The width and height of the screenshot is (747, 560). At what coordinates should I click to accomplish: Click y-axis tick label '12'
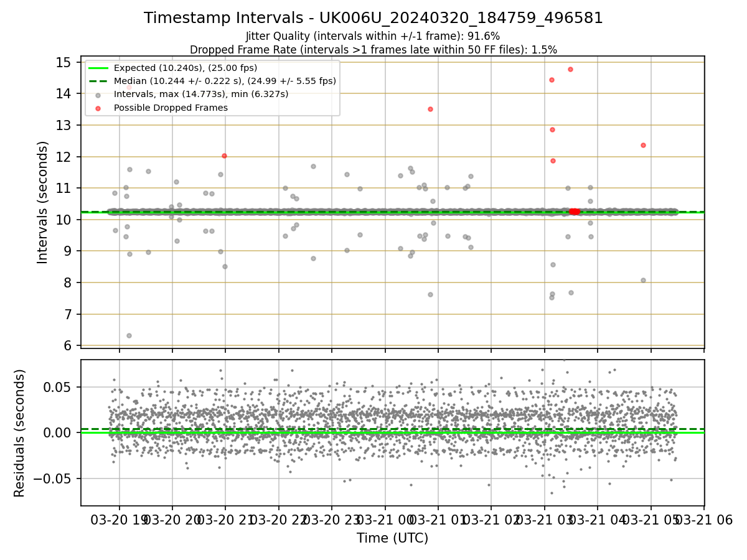click(x=63, y=157)
